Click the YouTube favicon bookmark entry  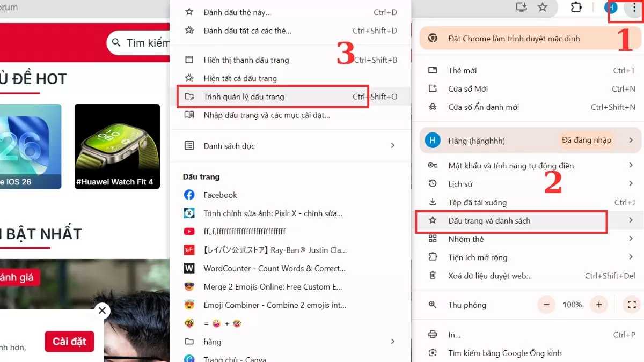click(x=189, y=232)
